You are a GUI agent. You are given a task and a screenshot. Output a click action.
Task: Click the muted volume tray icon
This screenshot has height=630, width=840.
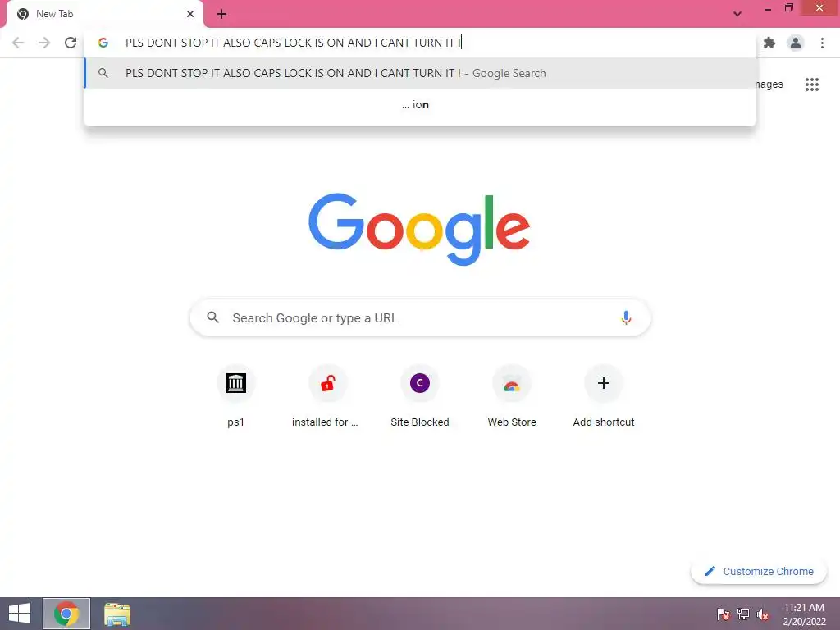[x=763, y=614]
